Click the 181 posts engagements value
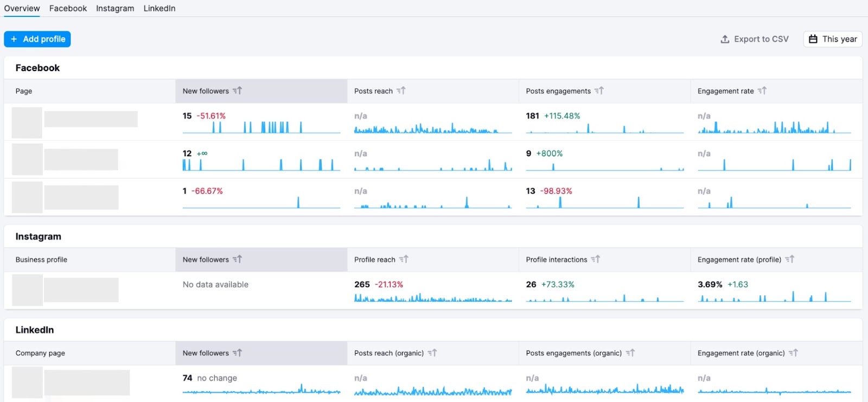Screen dimensions: 868x402 (x=533, y=116)
